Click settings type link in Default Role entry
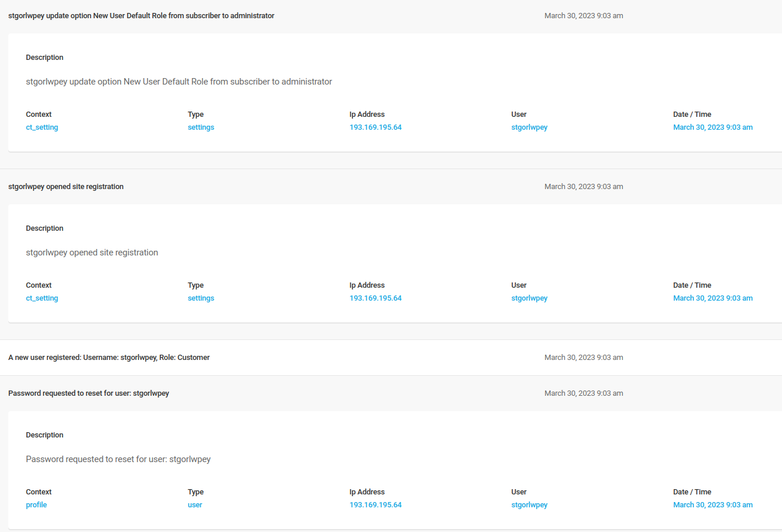Screen dimensions: 782x532 coord(201,127)
